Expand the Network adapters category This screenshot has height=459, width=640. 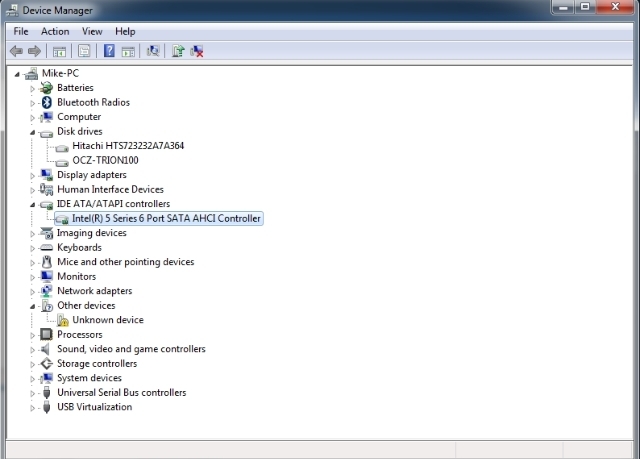(x=32, y=291)
